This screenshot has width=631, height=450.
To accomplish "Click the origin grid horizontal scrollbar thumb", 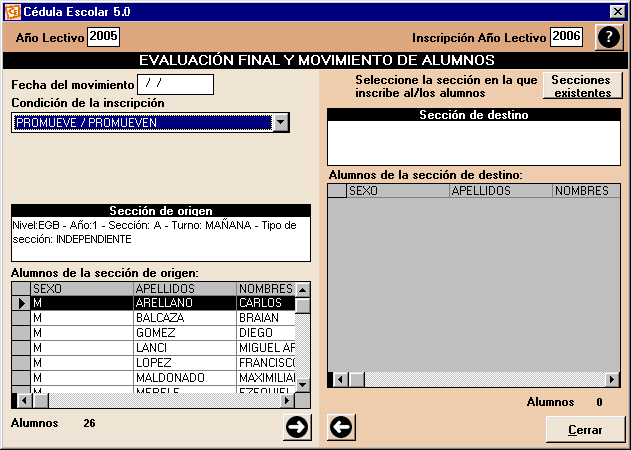I will (x=40, y=400).
